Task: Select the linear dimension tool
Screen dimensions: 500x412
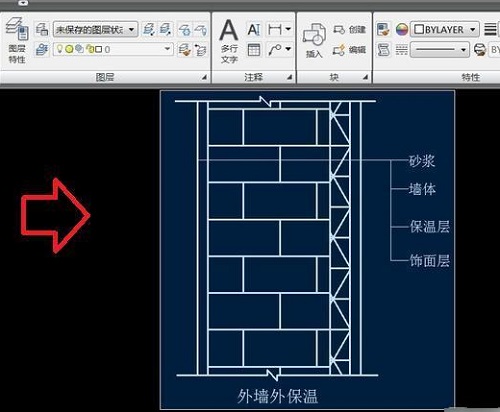Action: [275, 30]
